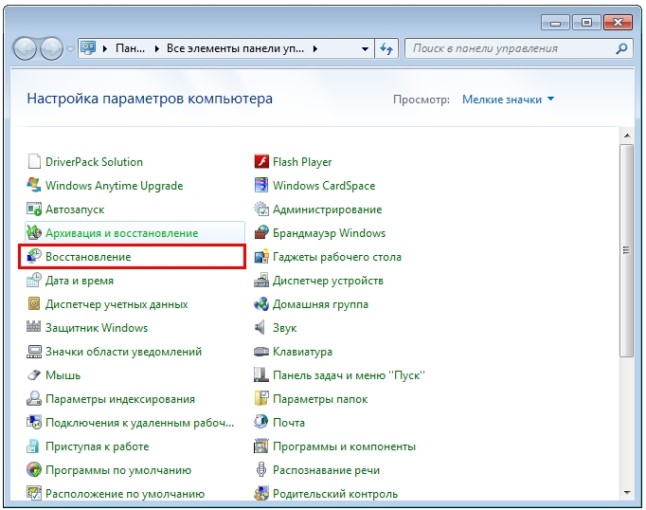This screenshot has width=646, height=510.
Task: Open Программы и компоненты link
Action: tap(344, 447)
